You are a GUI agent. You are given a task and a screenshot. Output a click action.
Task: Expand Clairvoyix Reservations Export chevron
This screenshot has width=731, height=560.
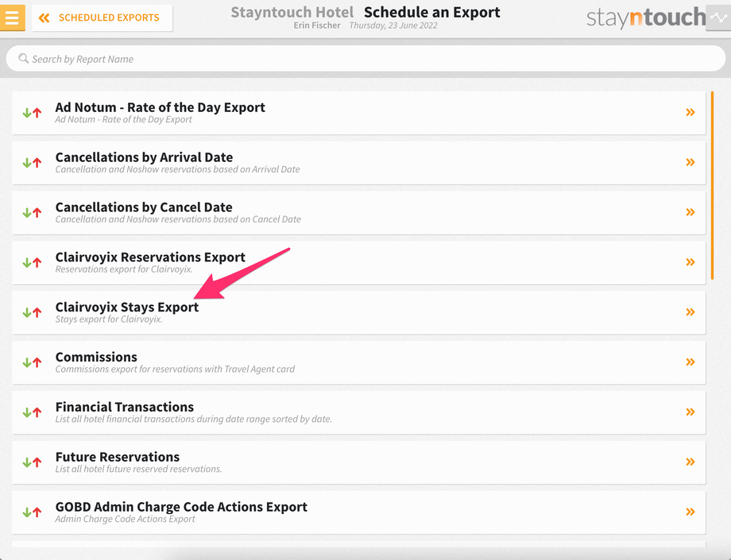(x=690, y=262)
